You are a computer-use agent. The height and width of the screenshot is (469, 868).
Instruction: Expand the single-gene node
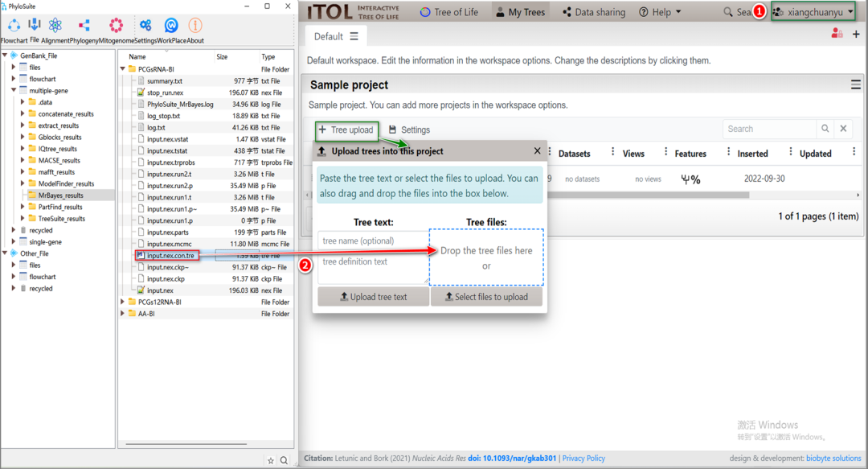(x=14, y=241)
